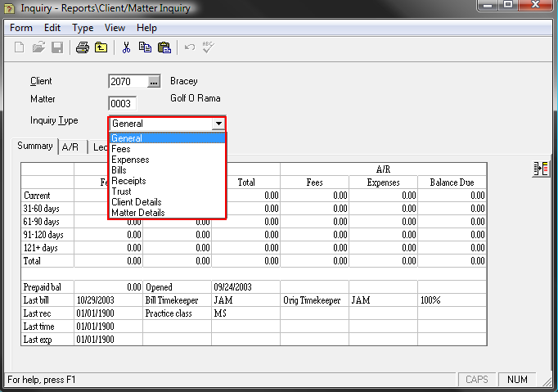Collapse the Inquiry Type dropdown arrow
Viewport: 558px width, 392px height.
pos(218,124)
